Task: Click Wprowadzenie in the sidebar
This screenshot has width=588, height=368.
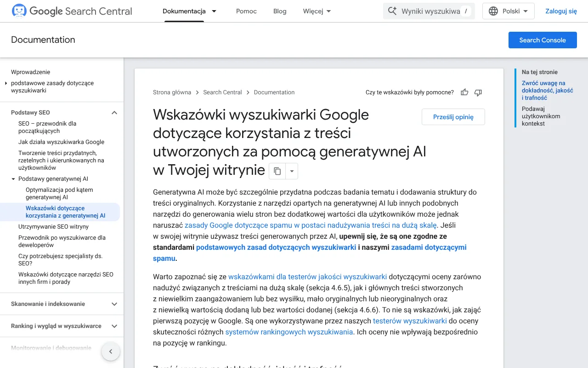Action: [x=31, y=72]
